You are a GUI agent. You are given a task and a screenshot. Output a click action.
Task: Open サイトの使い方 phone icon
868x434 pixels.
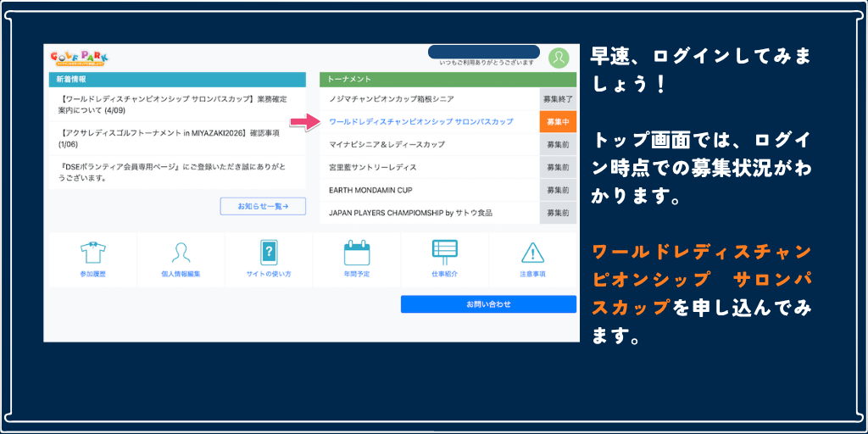click(x=269, y=253)
